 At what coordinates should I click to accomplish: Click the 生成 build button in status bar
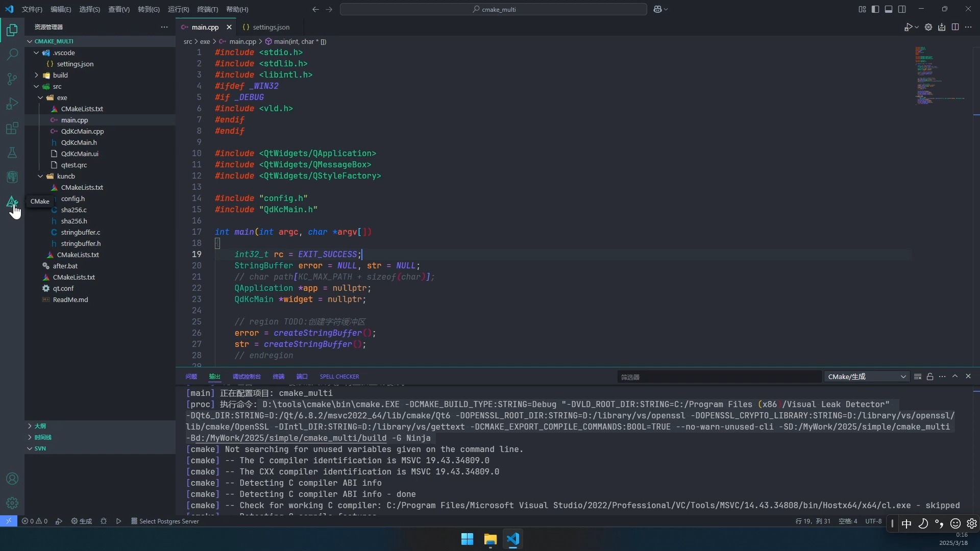click(82, 521)
